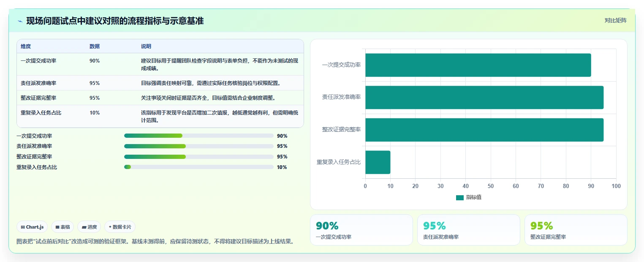The height and width of the screenshot is (262, 644).
Task: Click the 对比矩阵 label in header
Action: [615, 20]
